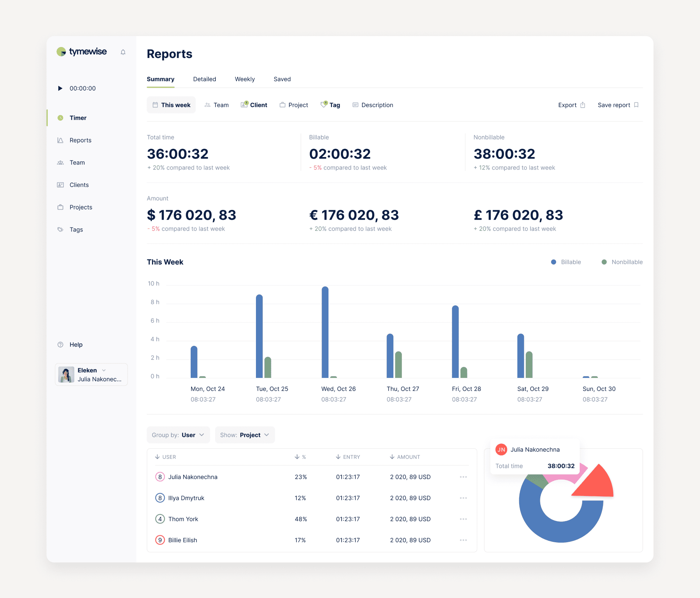Sort by percent column
The height and width of the screenshot is (598, 700).
coord(300,457)
